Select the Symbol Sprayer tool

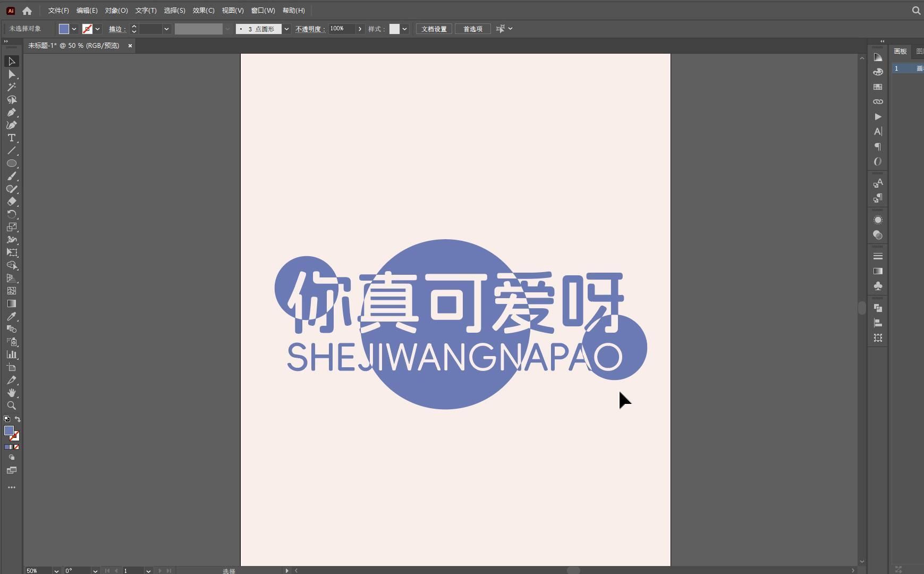(x=11, y=342)
